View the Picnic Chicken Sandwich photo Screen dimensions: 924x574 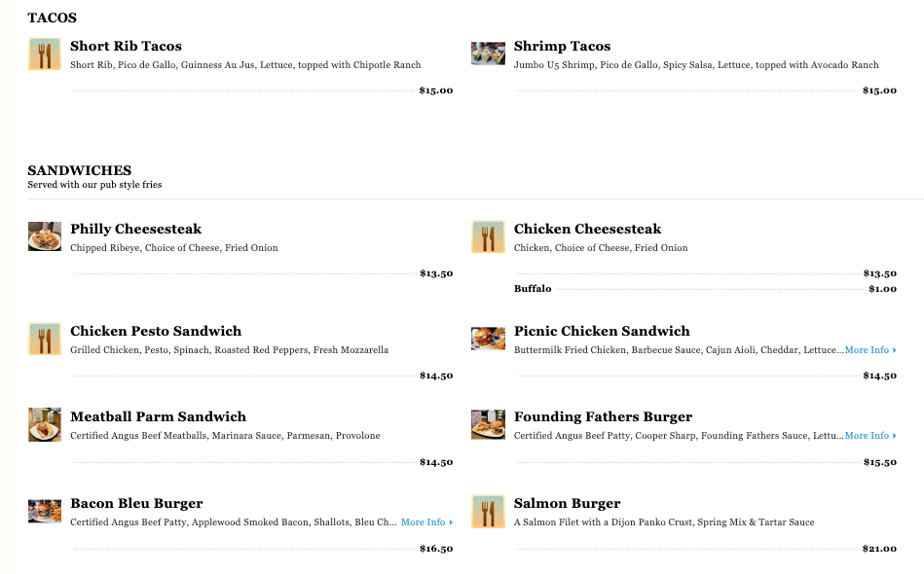(488, 339)
